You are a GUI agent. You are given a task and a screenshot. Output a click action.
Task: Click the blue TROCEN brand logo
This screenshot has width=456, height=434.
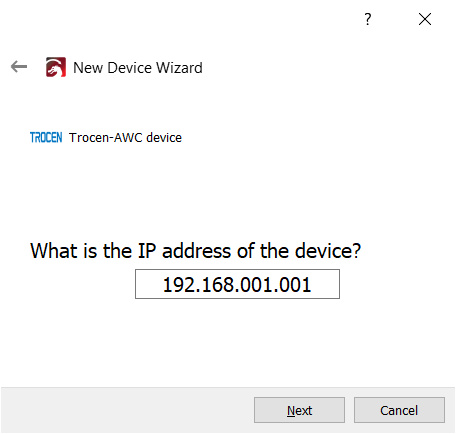tap(46, 137)
